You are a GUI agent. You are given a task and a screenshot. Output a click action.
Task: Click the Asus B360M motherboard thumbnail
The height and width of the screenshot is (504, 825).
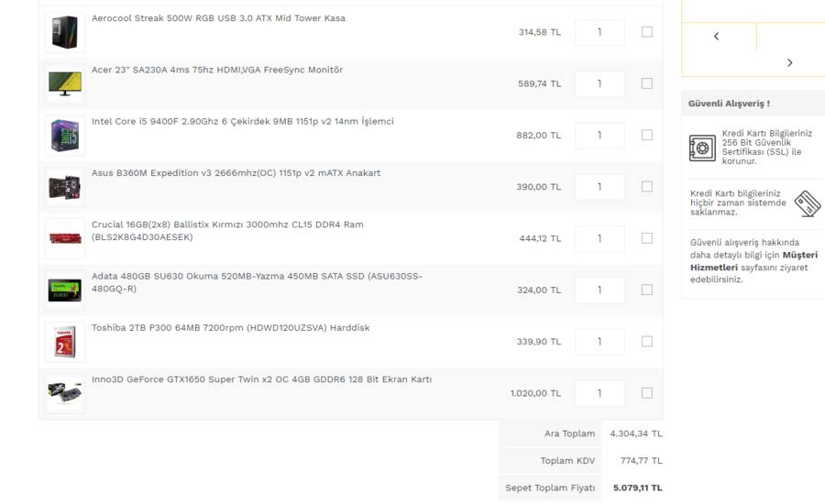(64, 187)
